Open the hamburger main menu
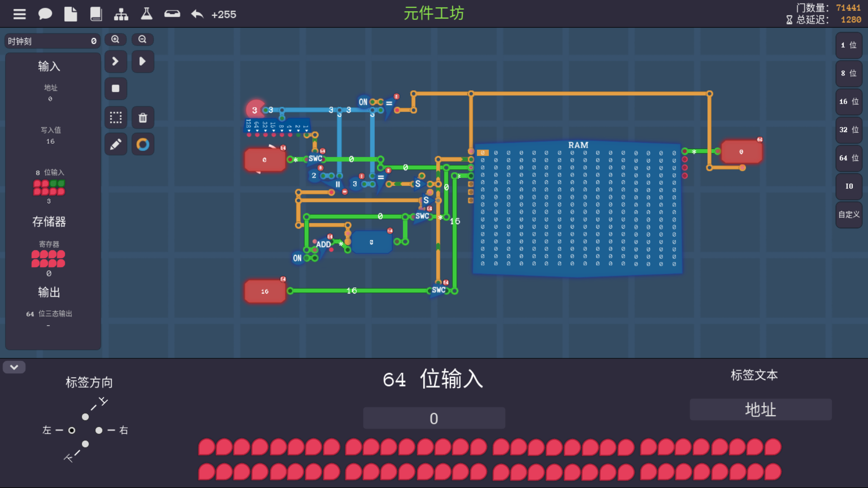 (x=19, y=14)
